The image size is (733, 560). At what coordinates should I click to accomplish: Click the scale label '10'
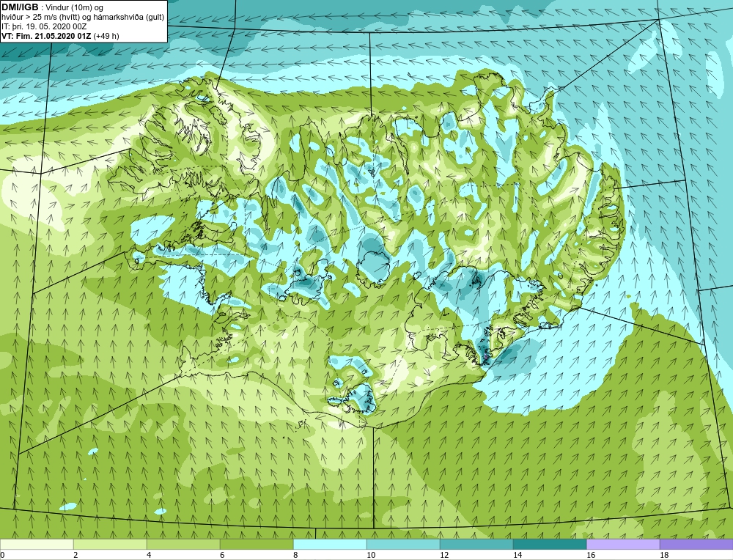pyautogui.click(x=371, y=555)
